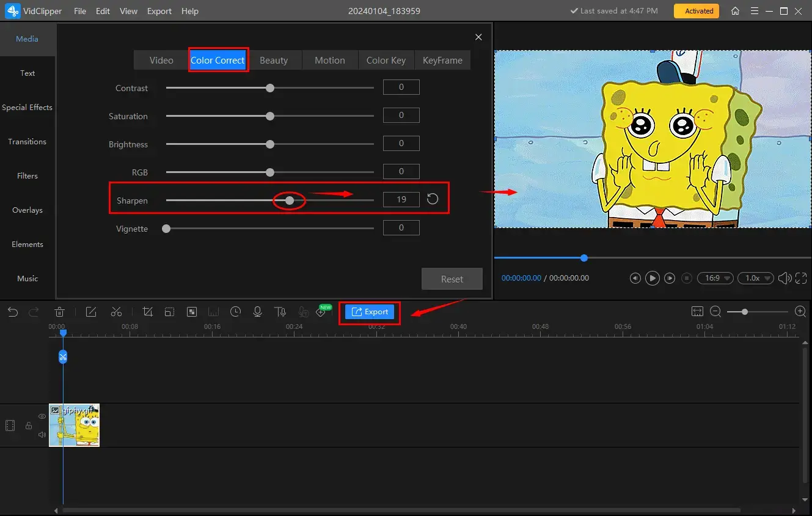
Task: Open the Text sidebar section
Action: pyautogui.click(x=27, y=73)
